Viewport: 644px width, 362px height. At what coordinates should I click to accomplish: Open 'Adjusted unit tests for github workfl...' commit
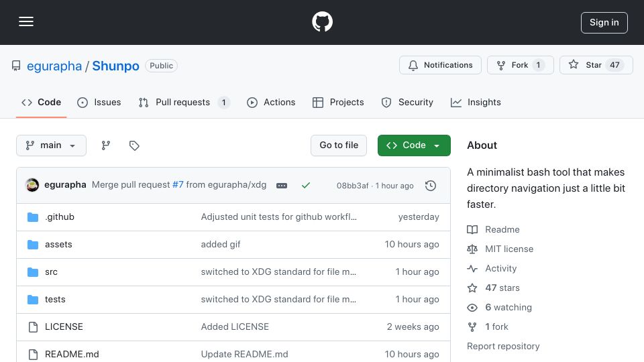[279, 217]
